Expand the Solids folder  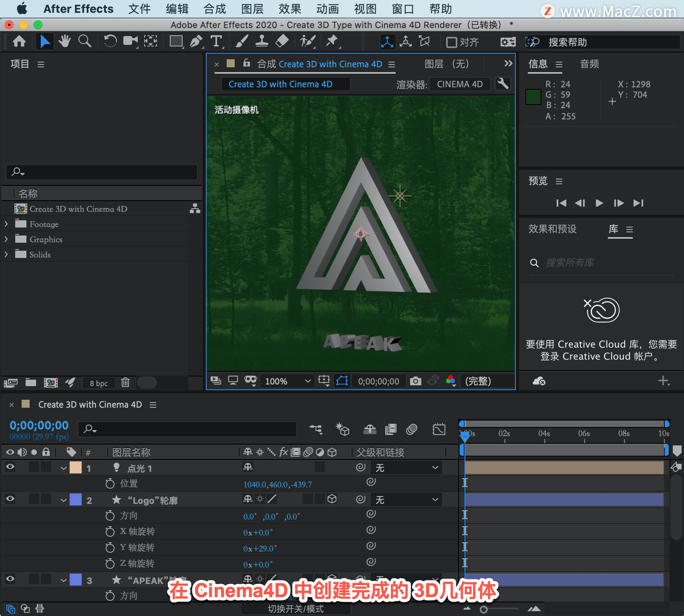pyautogui.click(x=6, y=254)
